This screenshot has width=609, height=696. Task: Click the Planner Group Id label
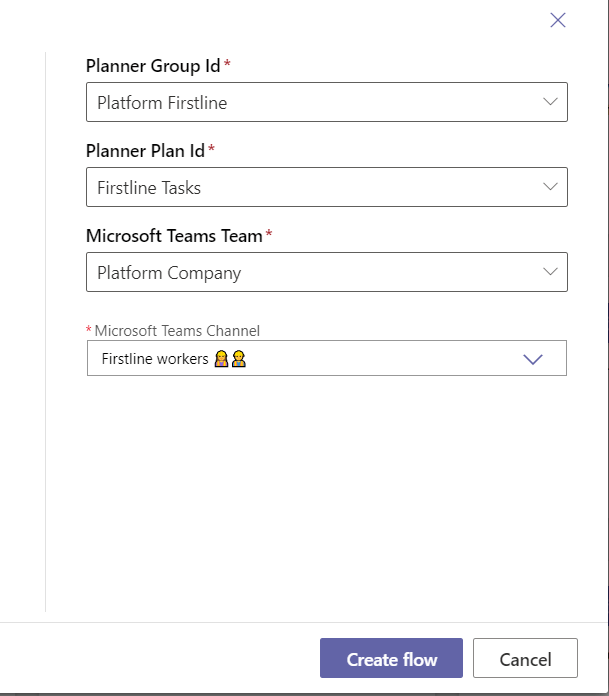pyautogui.click(x=153, y=66)
